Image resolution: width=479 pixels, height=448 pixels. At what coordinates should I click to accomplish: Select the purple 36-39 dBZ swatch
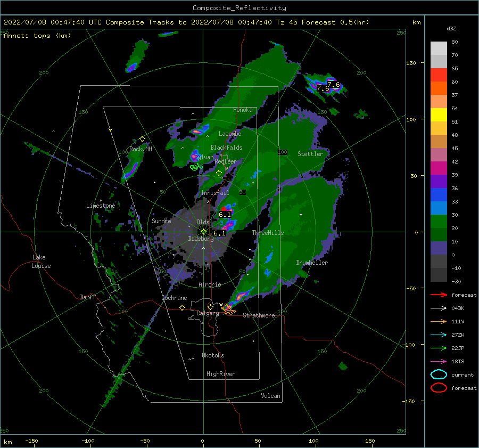click(439, 182)
